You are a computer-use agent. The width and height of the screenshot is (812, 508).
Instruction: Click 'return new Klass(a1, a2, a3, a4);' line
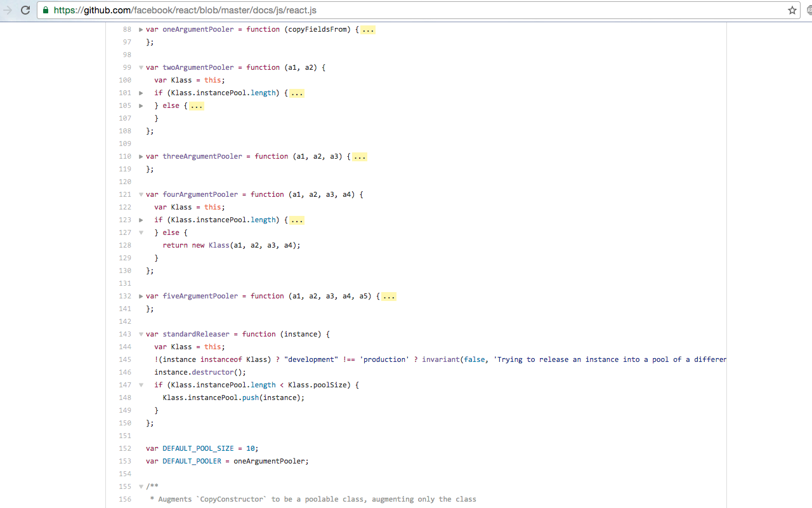[232, 245]
